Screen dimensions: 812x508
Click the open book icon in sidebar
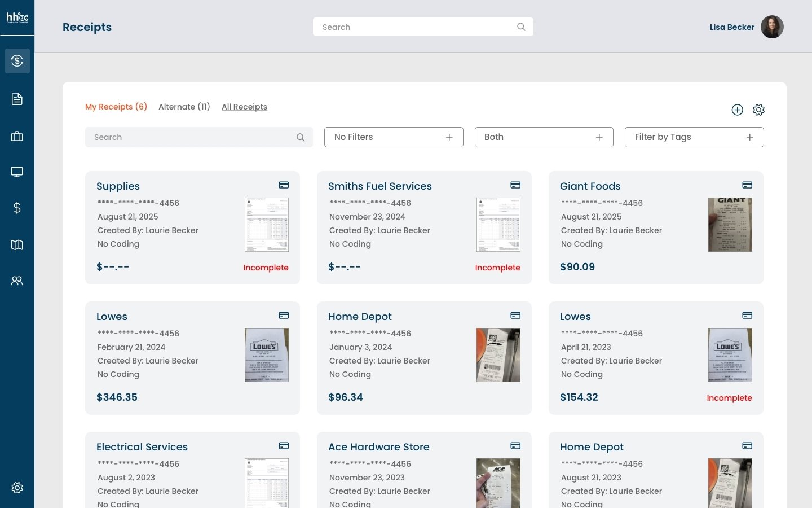(17, 244)
